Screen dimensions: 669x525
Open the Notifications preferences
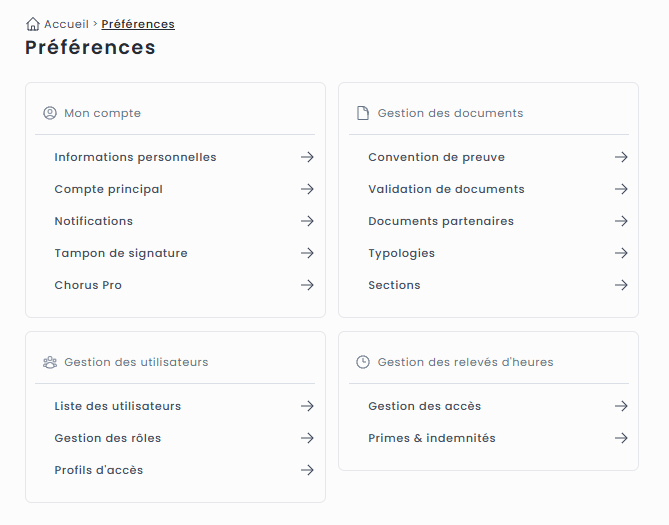[x=93, y=221]
